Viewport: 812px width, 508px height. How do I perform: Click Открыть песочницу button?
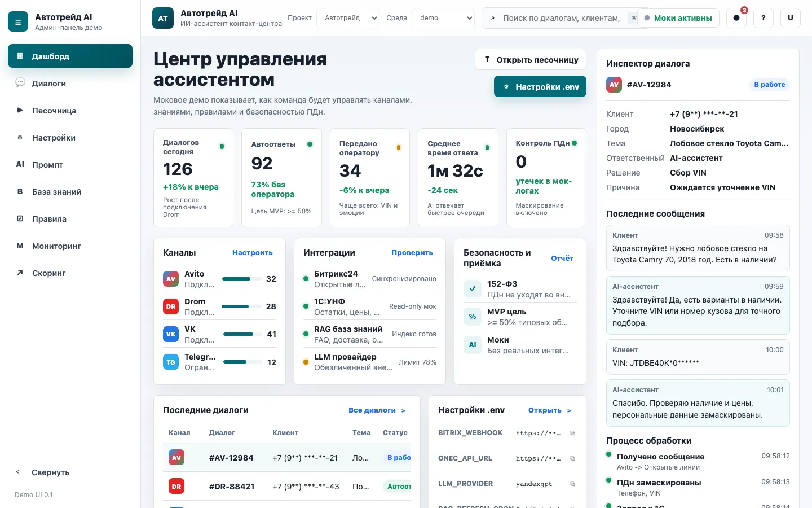tap(531, 59)
